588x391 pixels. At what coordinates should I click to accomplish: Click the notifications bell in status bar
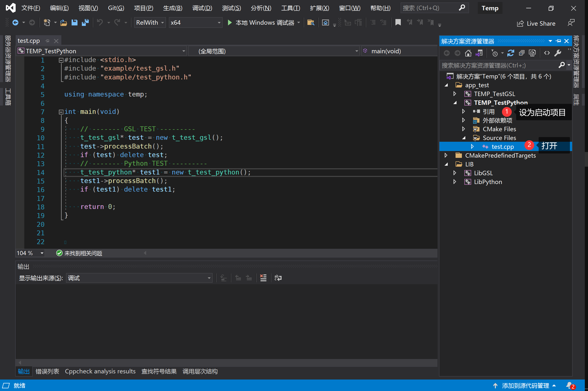pos(570,386)
